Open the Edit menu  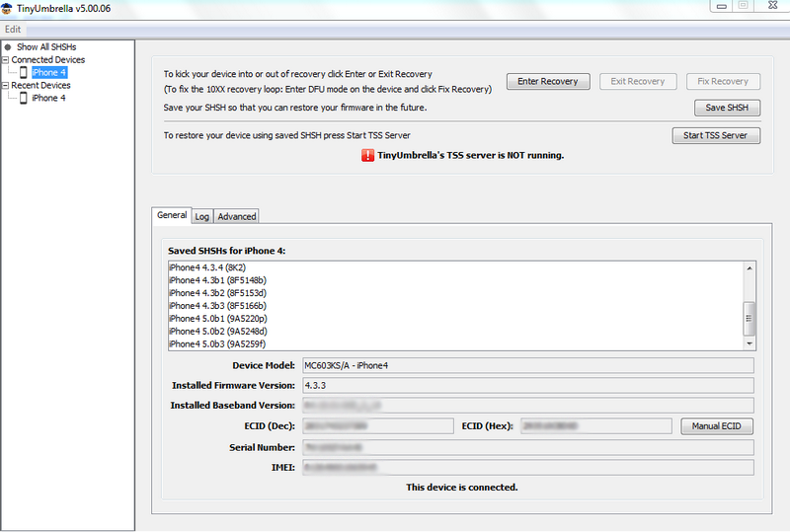13,30
